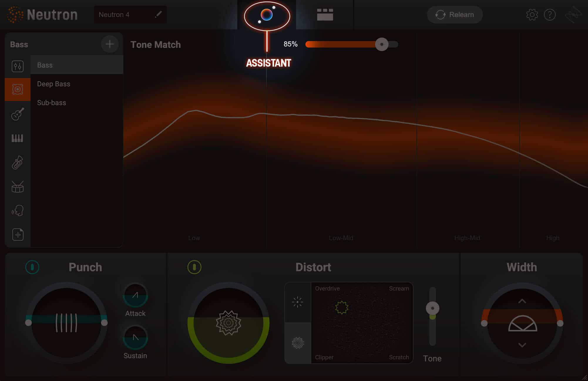Screen dimensions: 588x381
Task: Click the Tone Match heading
Action: pyautogui.click(x=155, y=45)
